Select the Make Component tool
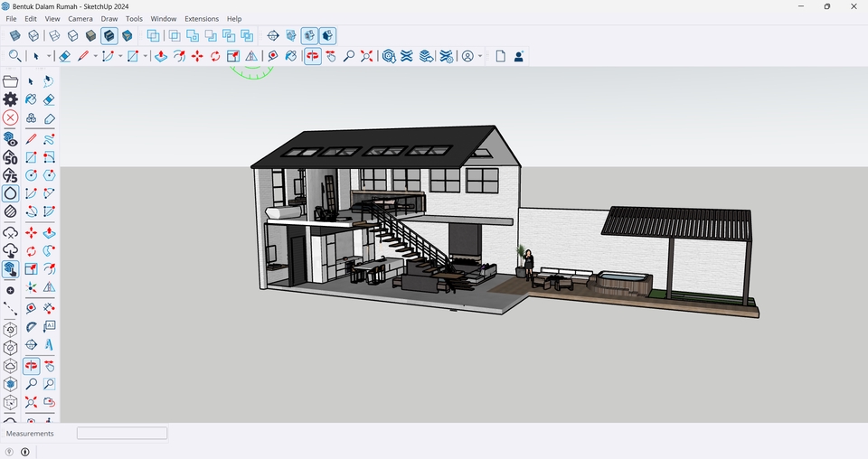Viewport: 868px width, 459px height. [31, 118]
